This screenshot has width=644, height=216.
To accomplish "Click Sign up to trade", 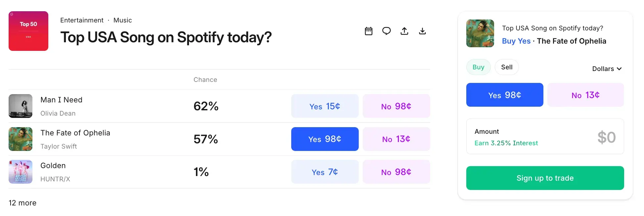I will [545, 178].
